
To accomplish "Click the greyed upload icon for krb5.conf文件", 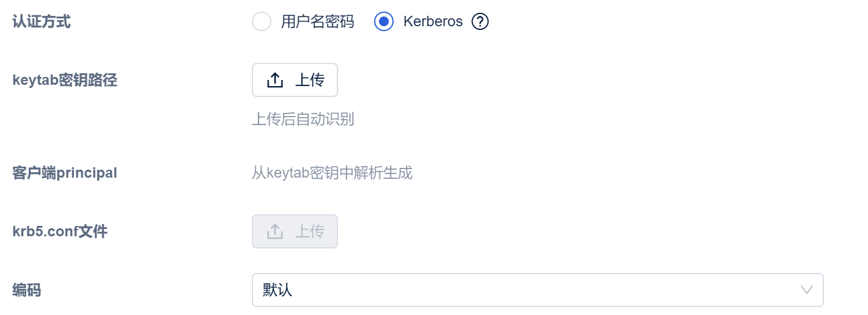I will tap(275, 231).
